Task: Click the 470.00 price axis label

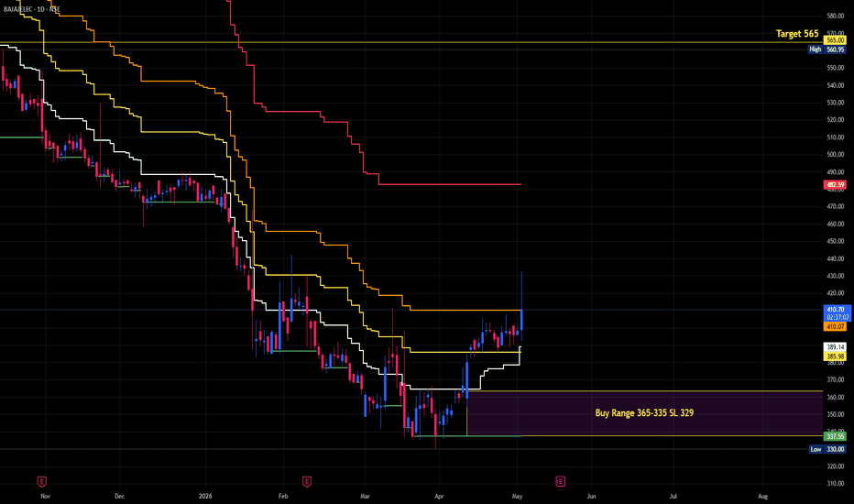Action: point(836,206)
